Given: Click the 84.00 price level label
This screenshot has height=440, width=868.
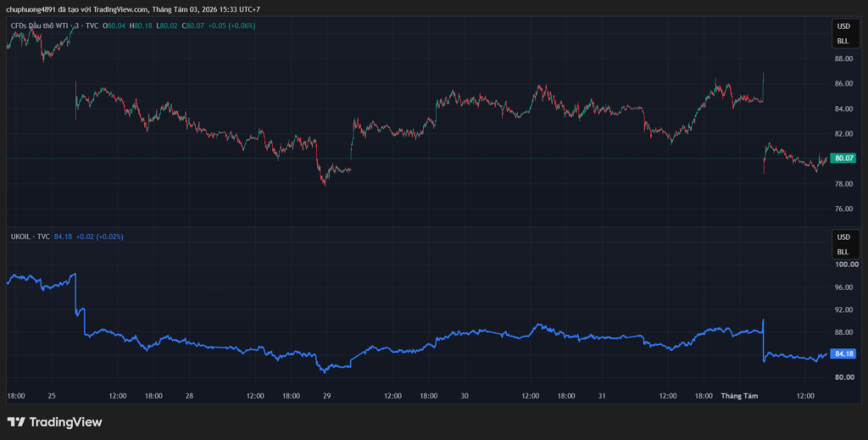Looking at the screenshot, I should tap(843, 109).
